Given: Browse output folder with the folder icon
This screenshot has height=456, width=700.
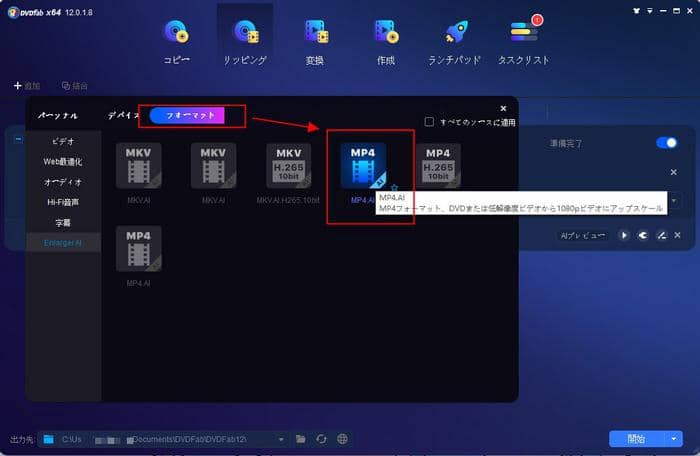Looking at the screenshot, I should [x=299, y=438].
